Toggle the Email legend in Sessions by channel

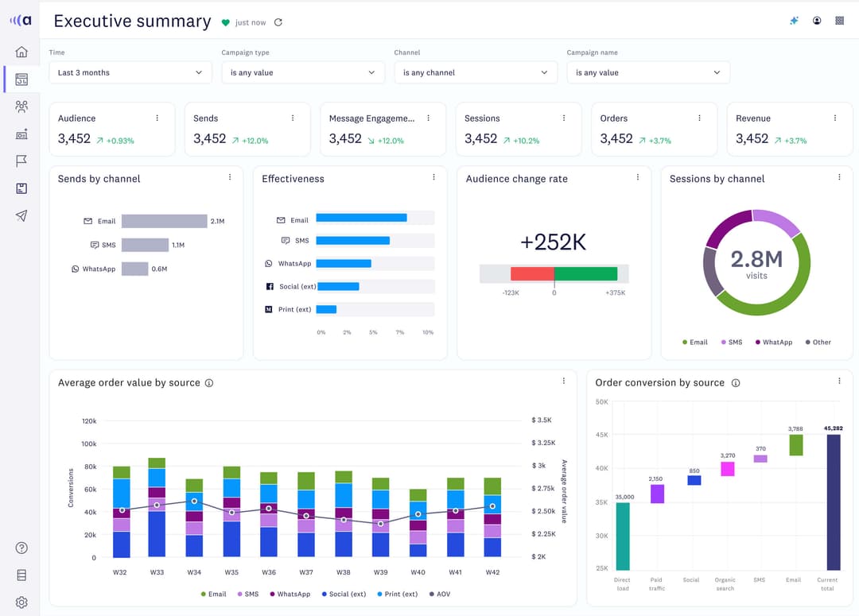click(694, 343)
